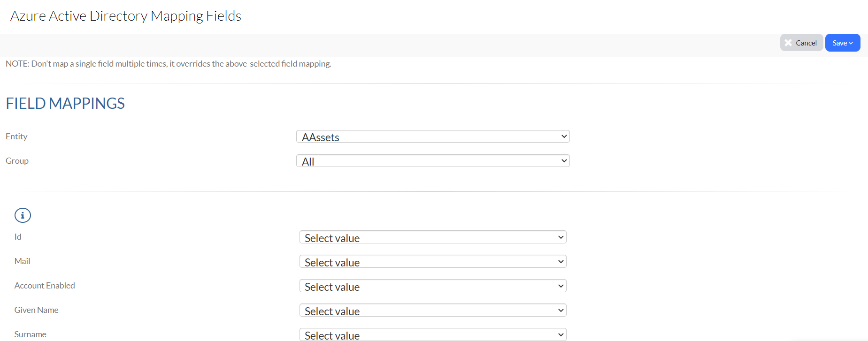Click the Entity label
Viewport: 868px width, 341px height.
point(16,136)
